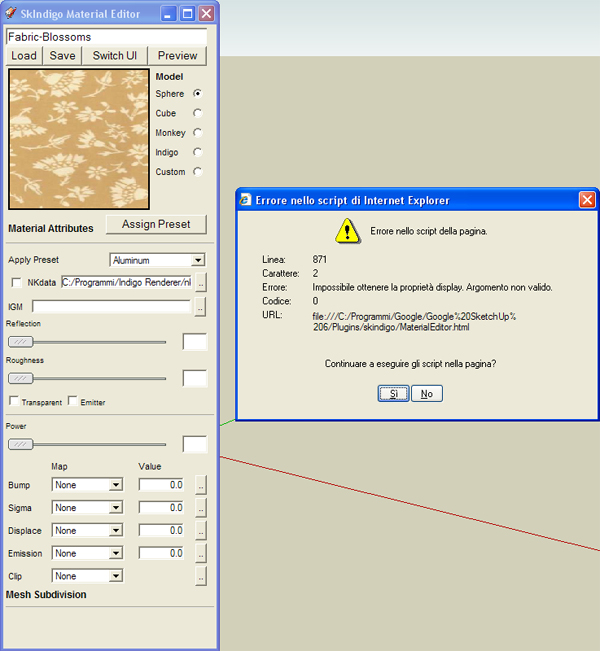Click the browse button in Emission row

point(201,553)
